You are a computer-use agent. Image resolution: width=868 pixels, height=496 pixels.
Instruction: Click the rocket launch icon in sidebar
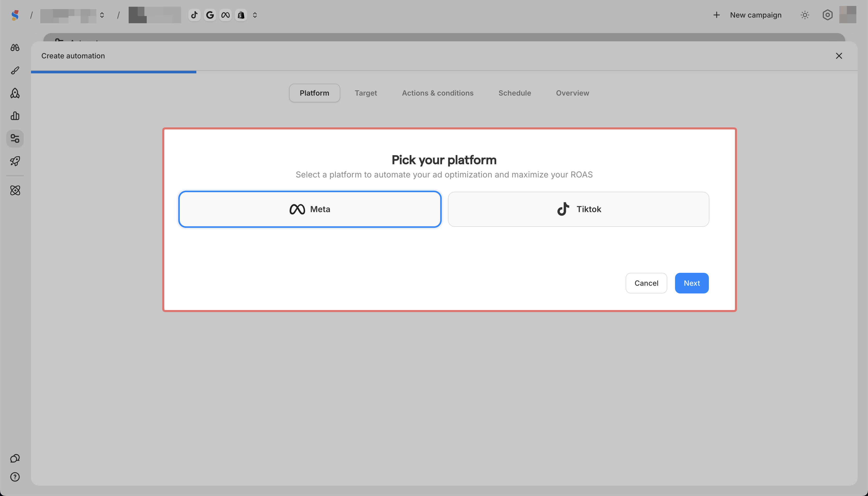pos(15,161)
